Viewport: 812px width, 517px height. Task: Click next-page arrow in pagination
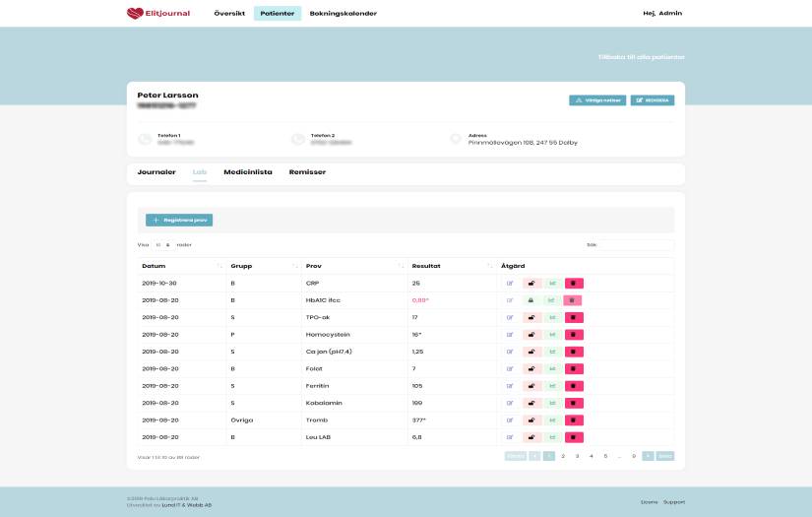pos(648,456)
